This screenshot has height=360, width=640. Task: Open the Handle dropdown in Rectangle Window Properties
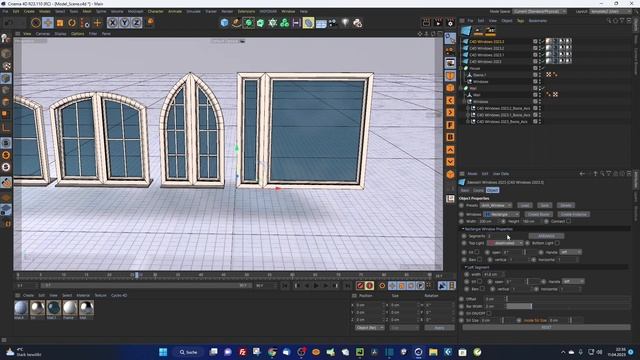click(x=571, y=252)
